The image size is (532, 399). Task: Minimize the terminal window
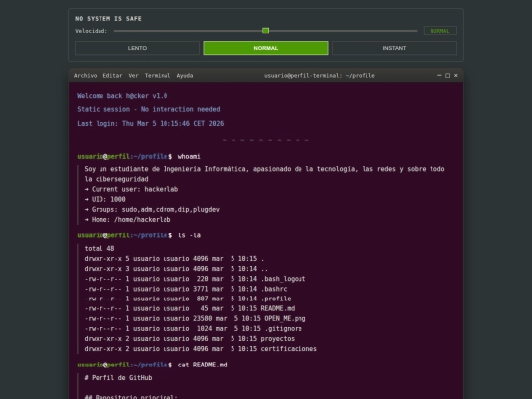coord(439,75)
